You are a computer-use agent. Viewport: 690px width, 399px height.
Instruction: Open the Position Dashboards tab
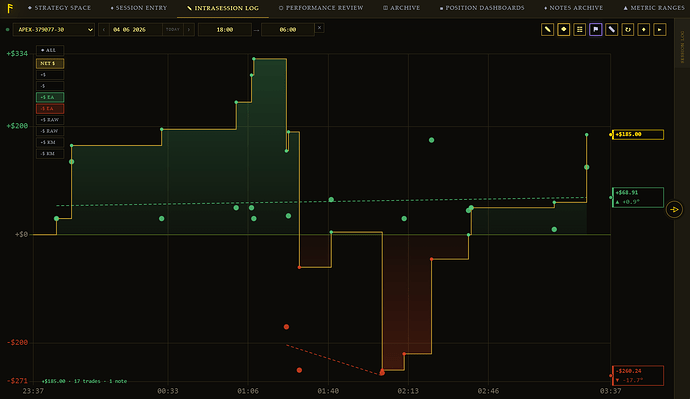tap(482, 8)
